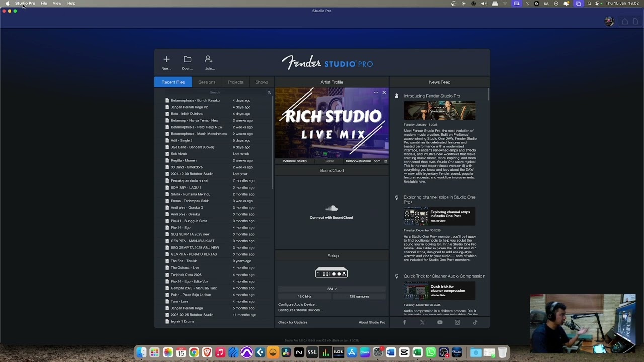This screenshot has height=362, width=644.
Task: Click Configure Audio Device link
Action: tap(298, 305)
